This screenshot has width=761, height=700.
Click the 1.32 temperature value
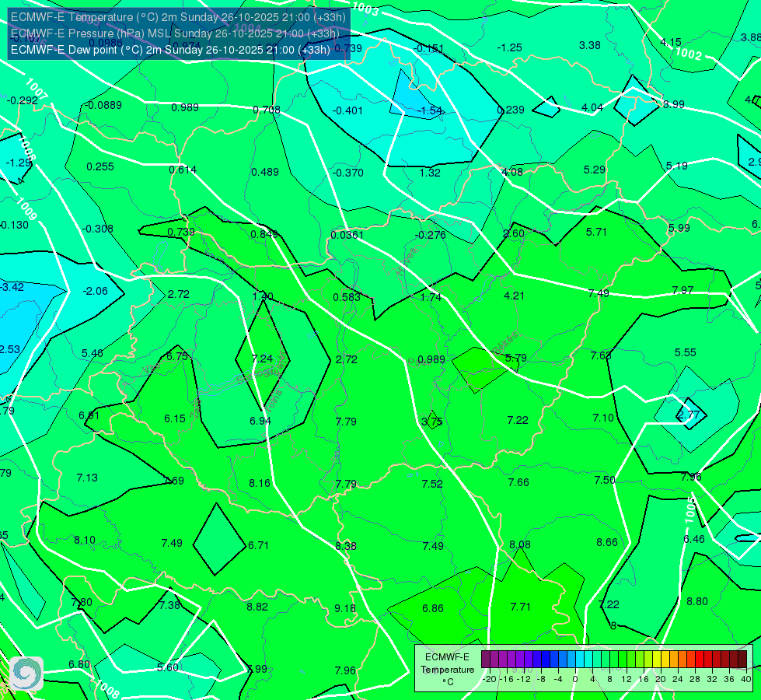coord(430,173)
